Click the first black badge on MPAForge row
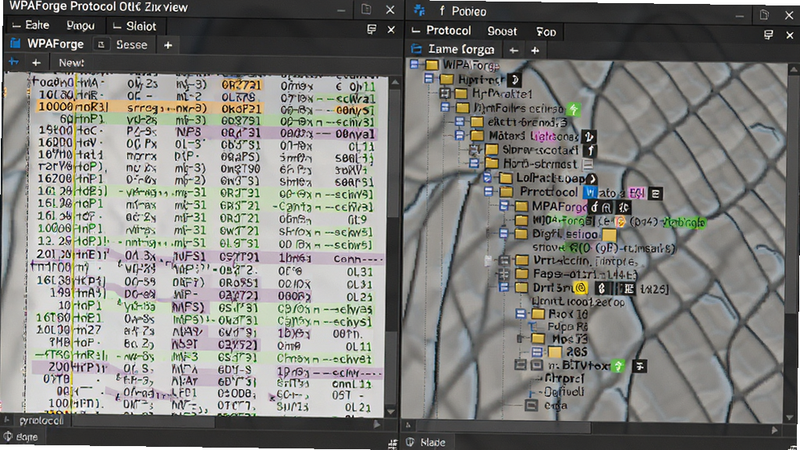The height and width of the screenshot is (450, 800). pyautogui.click(x=594, y=207)
